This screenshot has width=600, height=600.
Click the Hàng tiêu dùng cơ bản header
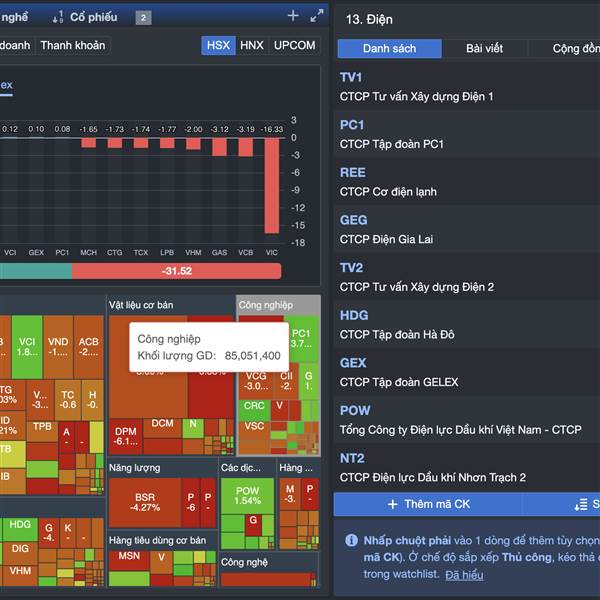pos(157,540)
